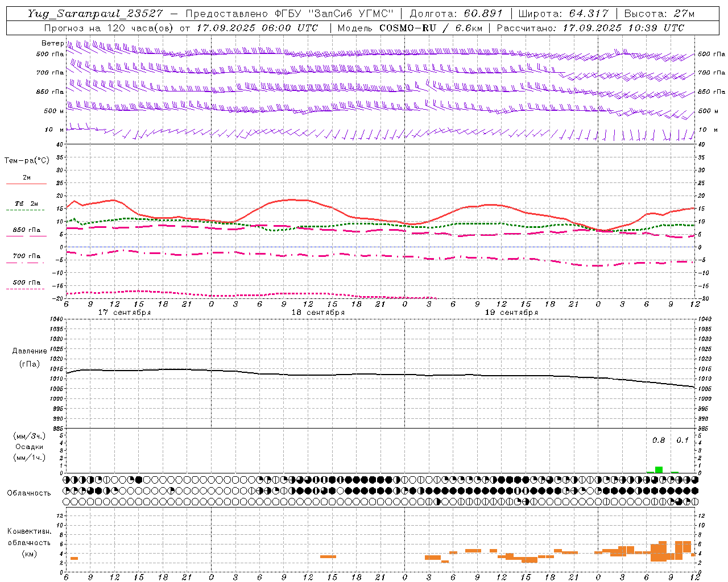Click the Широта: 64.317 field
This screenshot has width=728, height=582.
coord(564,14)
